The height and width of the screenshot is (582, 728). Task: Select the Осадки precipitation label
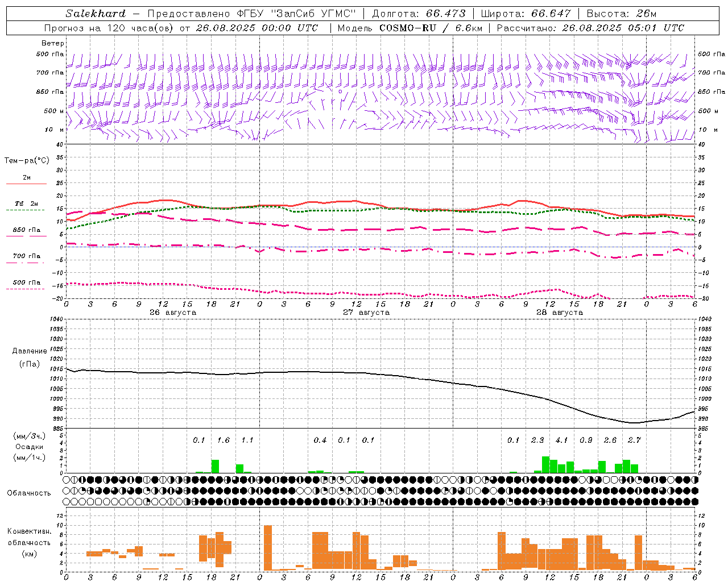[30, 447]
